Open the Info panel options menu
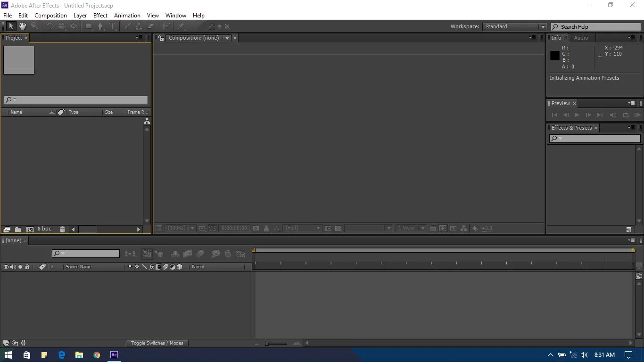Viewport: 644px width, 362px height. click(632, 38)
